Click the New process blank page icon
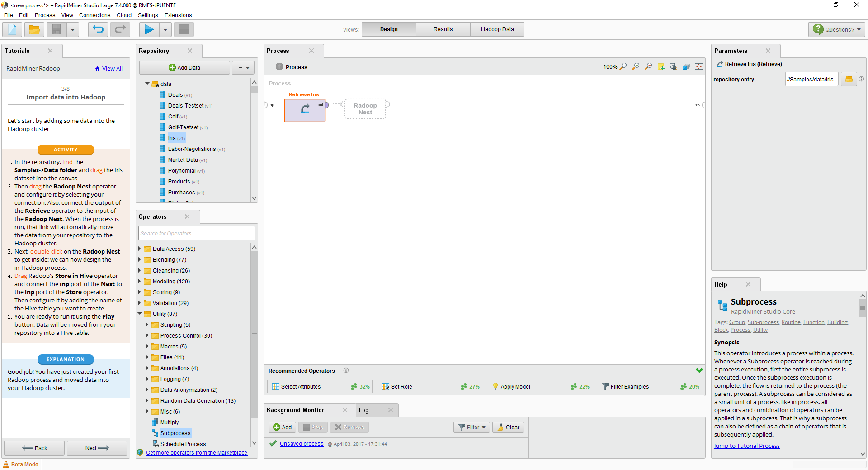The image size is (868, 470). [12, 30]
